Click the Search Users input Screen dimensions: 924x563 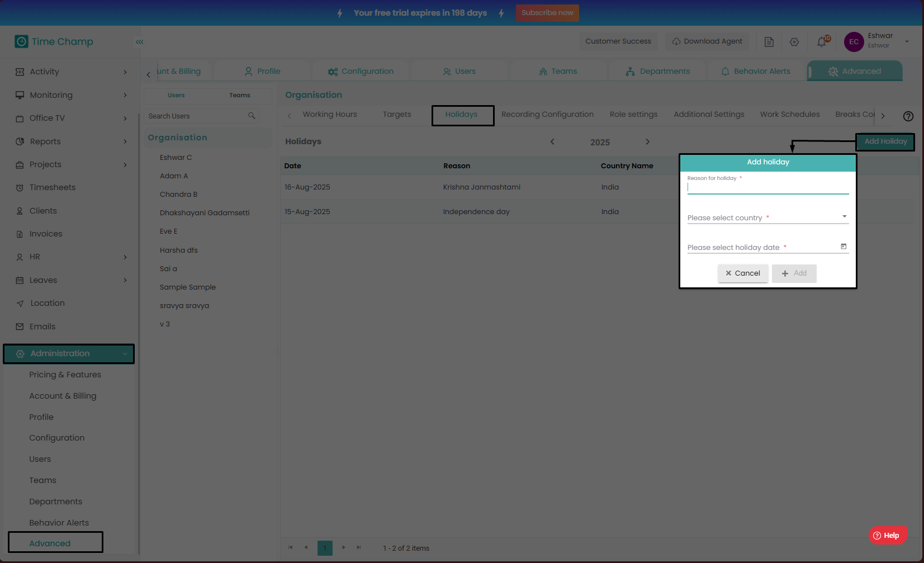196,116
